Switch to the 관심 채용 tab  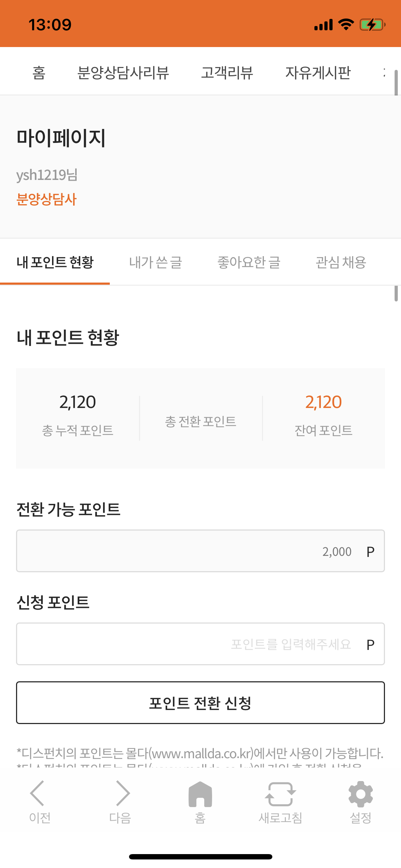(341, 262)
